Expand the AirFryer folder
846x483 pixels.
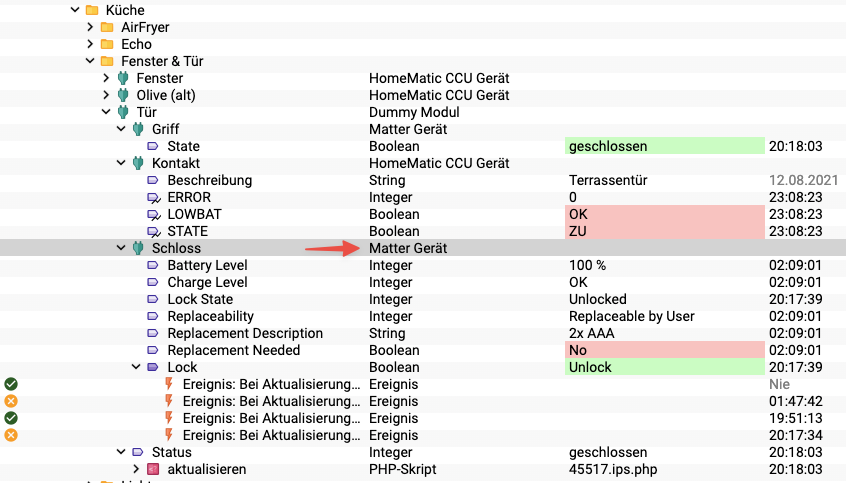click(x=91, y=27)
